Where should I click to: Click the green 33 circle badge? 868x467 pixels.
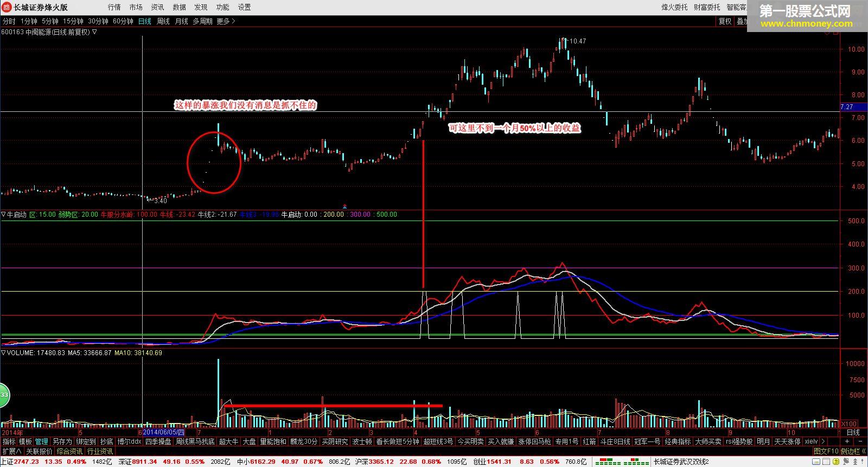[x=3, y=395]
